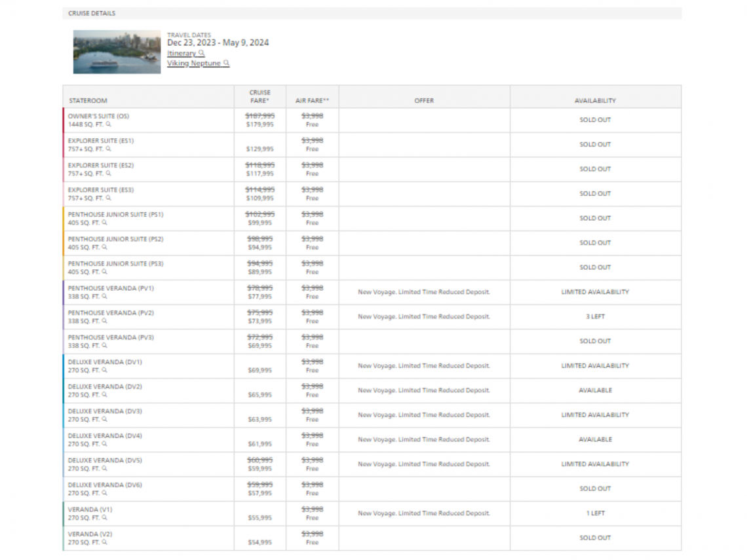Open magnifier for Owner's Suite (OS)

109,124
